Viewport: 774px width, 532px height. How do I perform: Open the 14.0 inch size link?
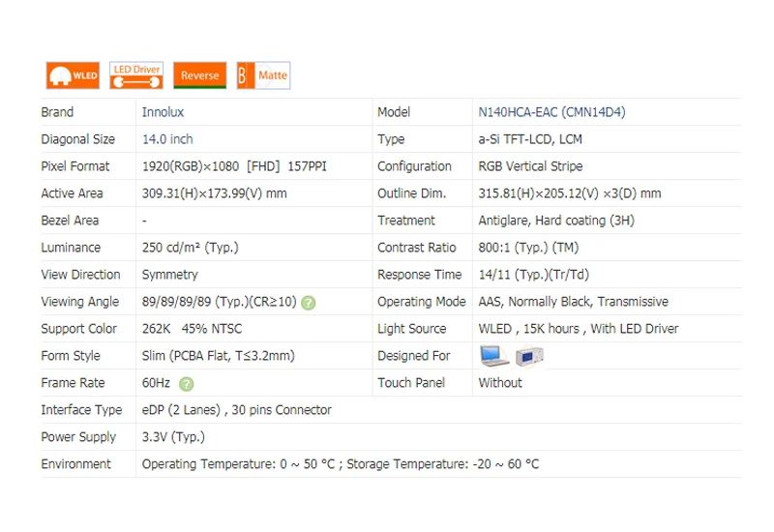click(x=167, y=139)
